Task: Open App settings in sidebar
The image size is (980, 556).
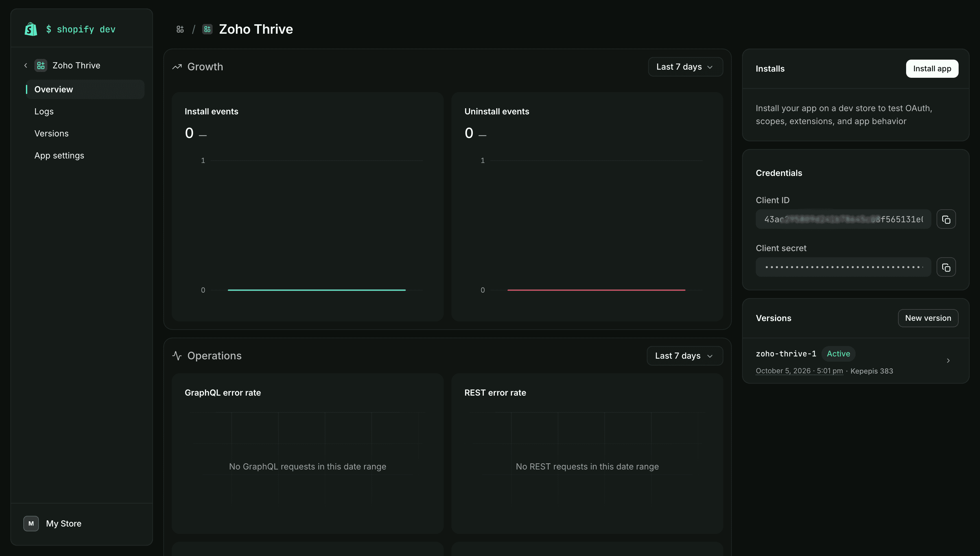Action: (59, 156)
